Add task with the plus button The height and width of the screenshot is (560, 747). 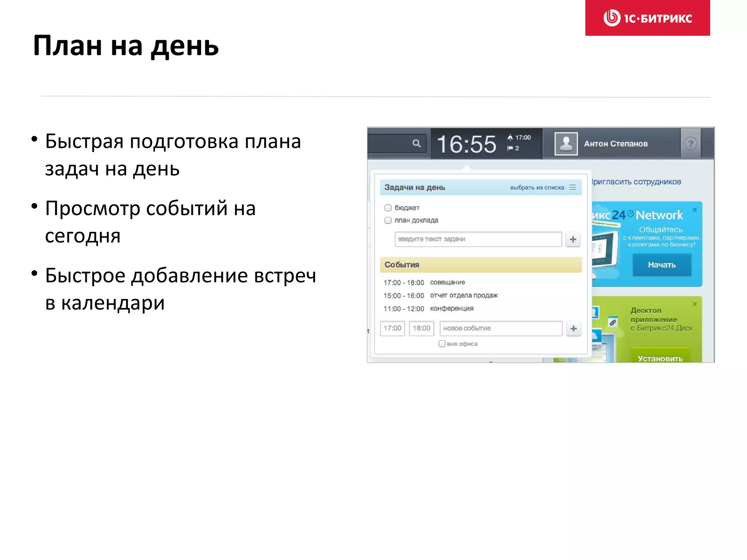573,240
